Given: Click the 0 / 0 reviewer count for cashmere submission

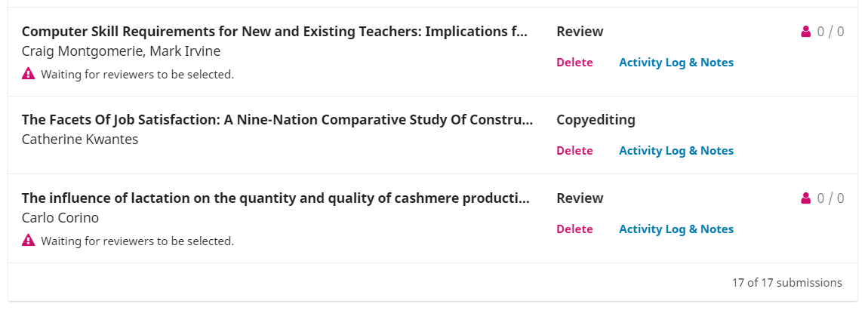Looking at the screenshot, I should tap(830, 198).
